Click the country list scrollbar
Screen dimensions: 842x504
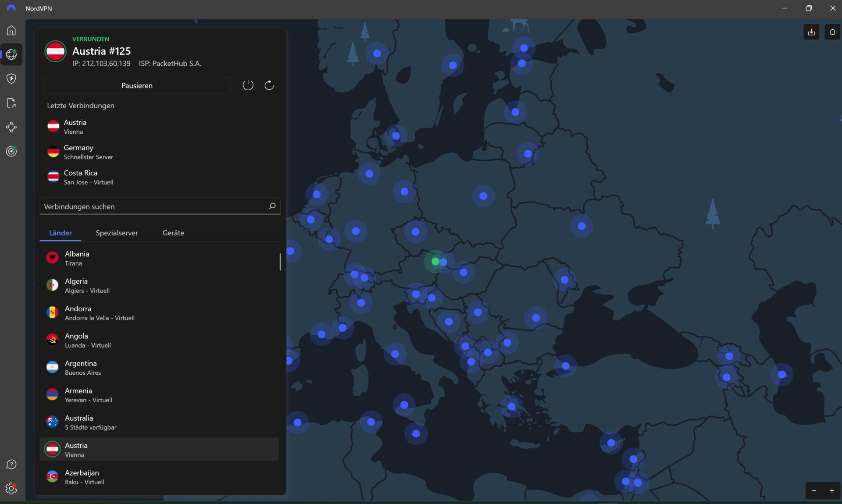(x=280, y=262)
